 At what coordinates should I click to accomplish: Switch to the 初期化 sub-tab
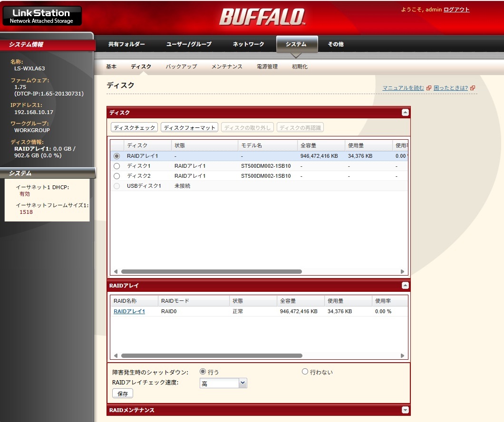pyautogui.click(x=300, y=67)
